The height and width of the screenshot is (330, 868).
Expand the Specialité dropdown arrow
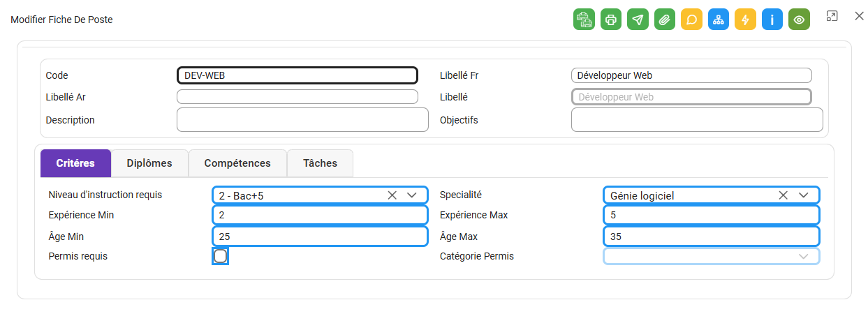804,195
